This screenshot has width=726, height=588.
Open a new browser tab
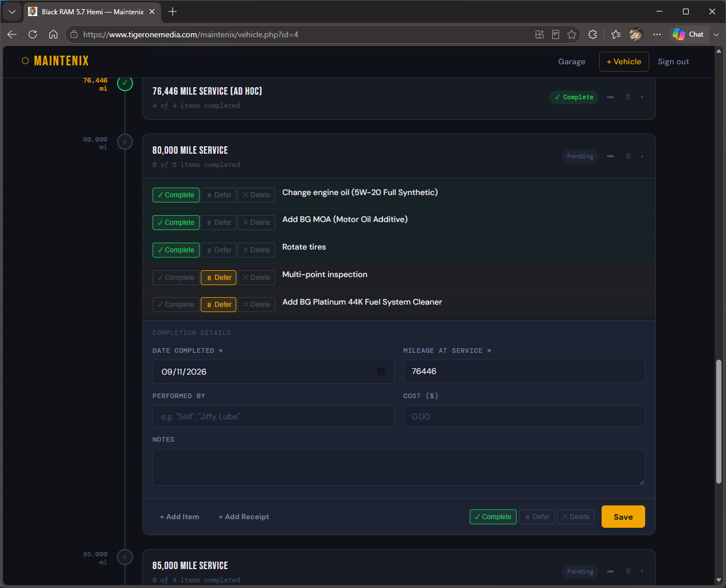pos(173,11)
